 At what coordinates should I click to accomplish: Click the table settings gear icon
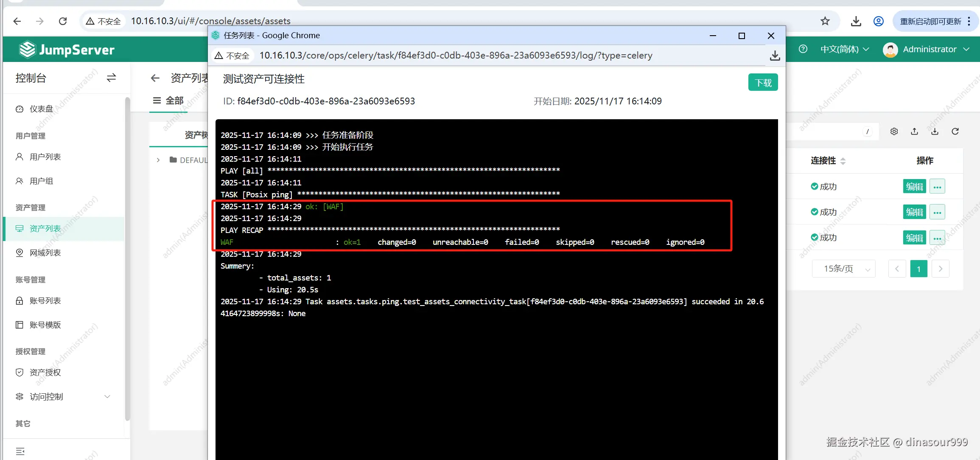(894, 132)
